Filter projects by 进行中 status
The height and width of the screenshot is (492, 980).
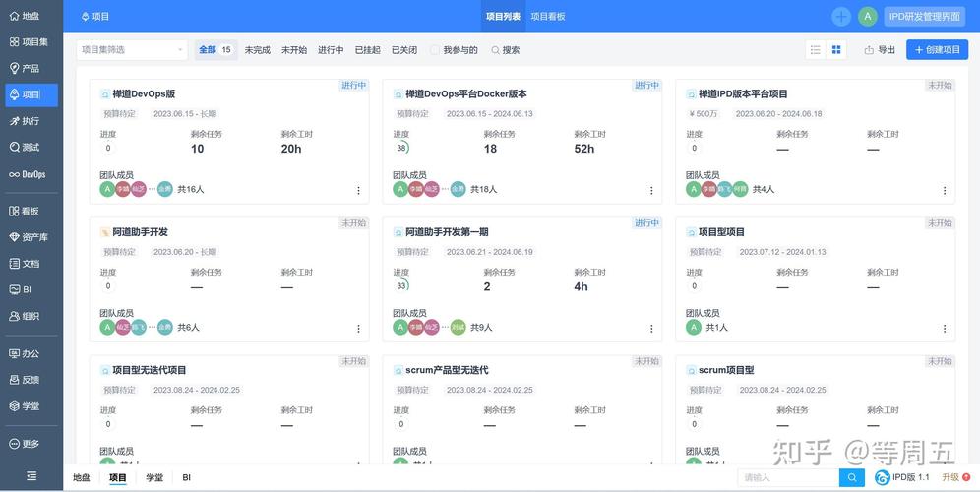coord(331,50)
